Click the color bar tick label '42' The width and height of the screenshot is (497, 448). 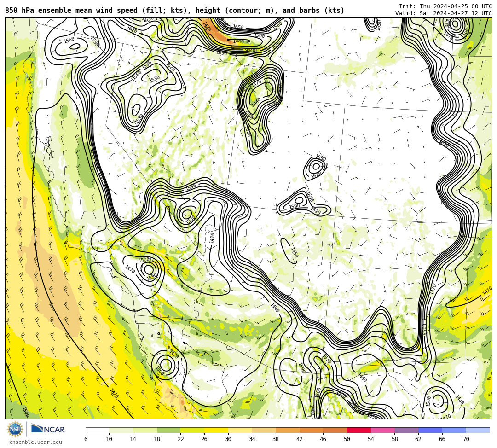pos(299,439)
